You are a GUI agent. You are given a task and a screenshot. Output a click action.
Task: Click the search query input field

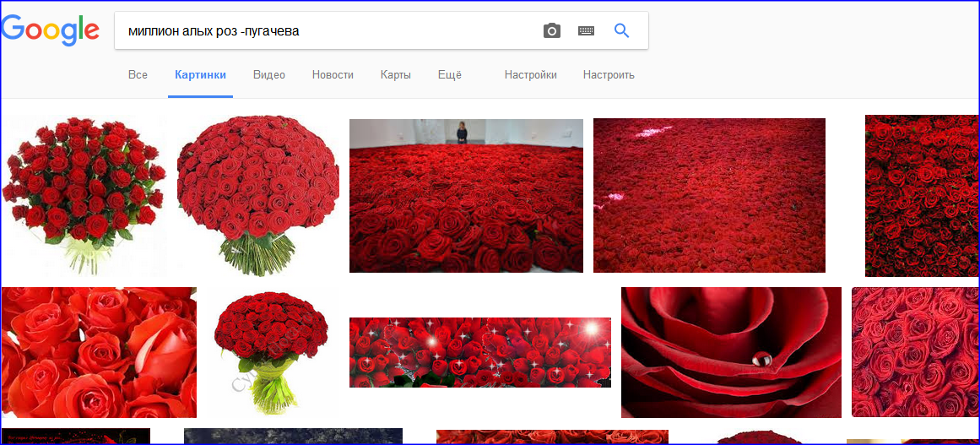coord(329,31)
